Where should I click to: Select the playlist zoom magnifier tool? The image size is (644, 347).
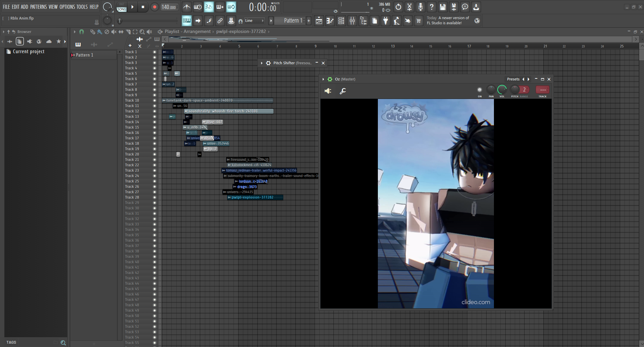[142, 32]
